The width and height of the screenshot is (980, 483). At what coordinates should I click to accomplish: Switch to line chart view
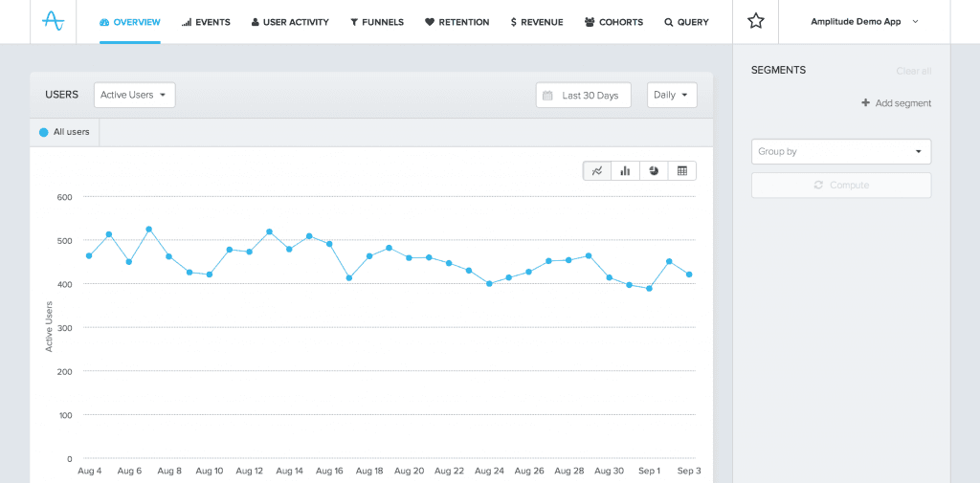point(597,171)
